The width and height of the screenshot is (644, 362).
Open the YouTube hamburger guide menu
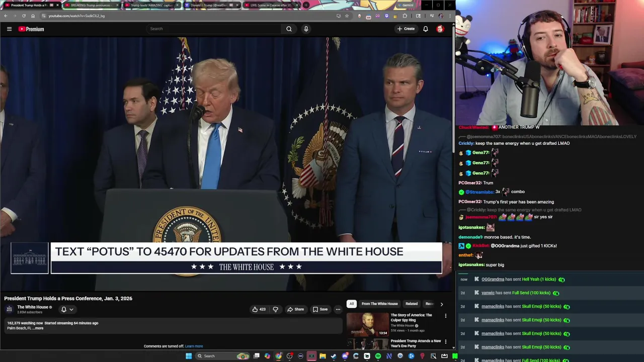pyautogui.click(x=9, y=29)
